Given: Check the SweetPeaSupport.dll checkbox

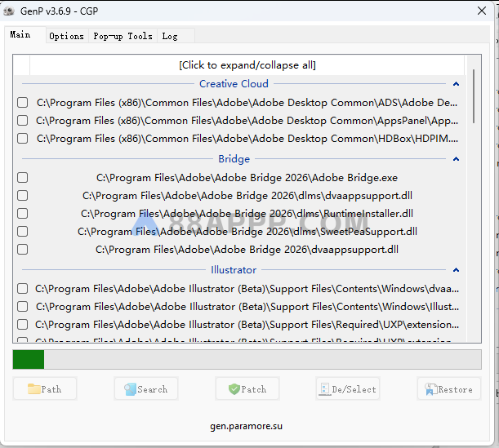Looking at the screenshot, I should [23, 232].
